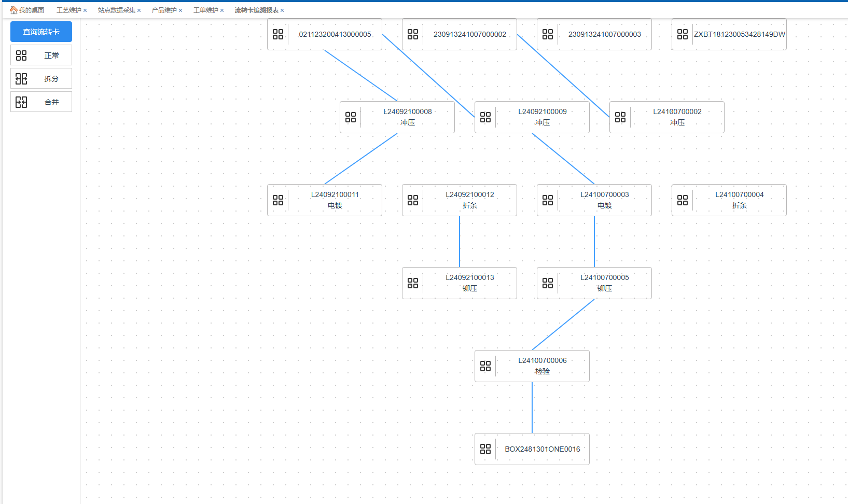Click grid icon on node L24092100013
Viewport: 848px width, 504px height.
(413, 283)
